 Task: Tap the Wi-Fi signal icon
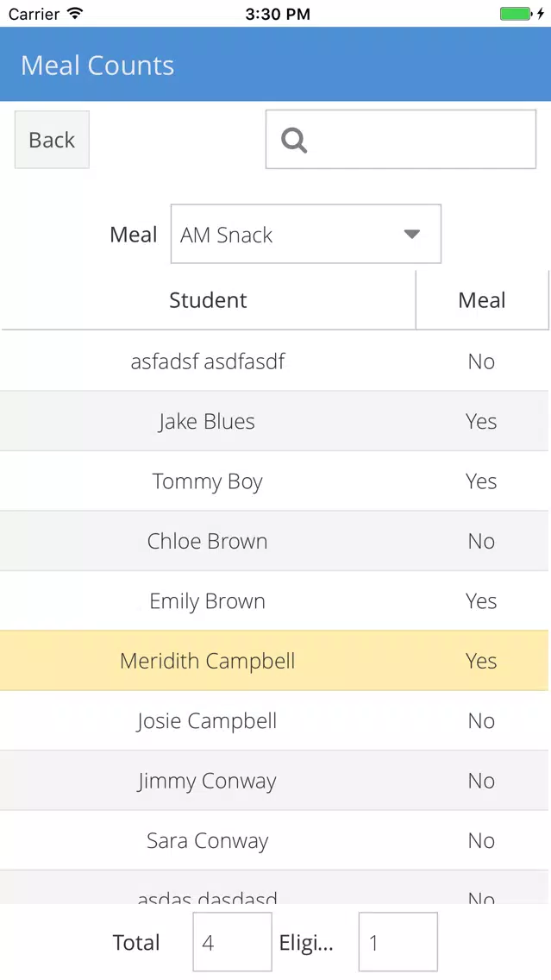(75, 13)
